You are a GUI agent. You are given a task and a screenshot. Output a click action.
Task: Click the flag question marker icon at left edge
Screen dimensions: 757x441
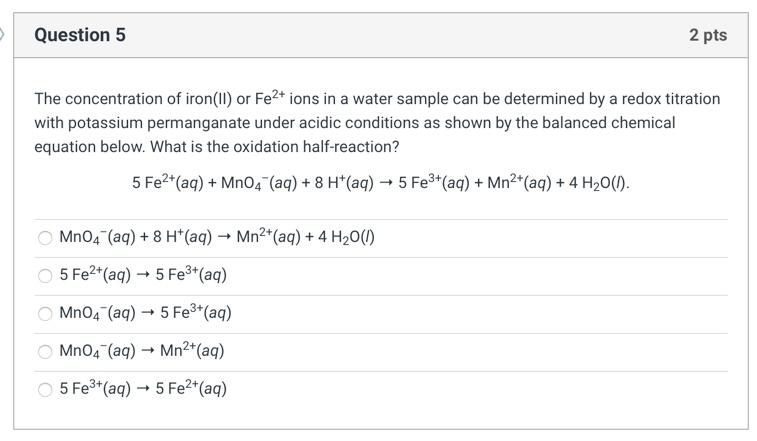pos(1,35)
